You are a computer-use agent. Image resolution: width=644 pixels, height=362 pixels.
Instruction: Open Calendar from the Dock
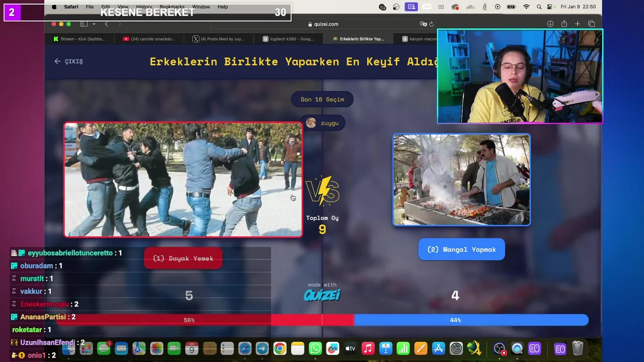(192, 348)
